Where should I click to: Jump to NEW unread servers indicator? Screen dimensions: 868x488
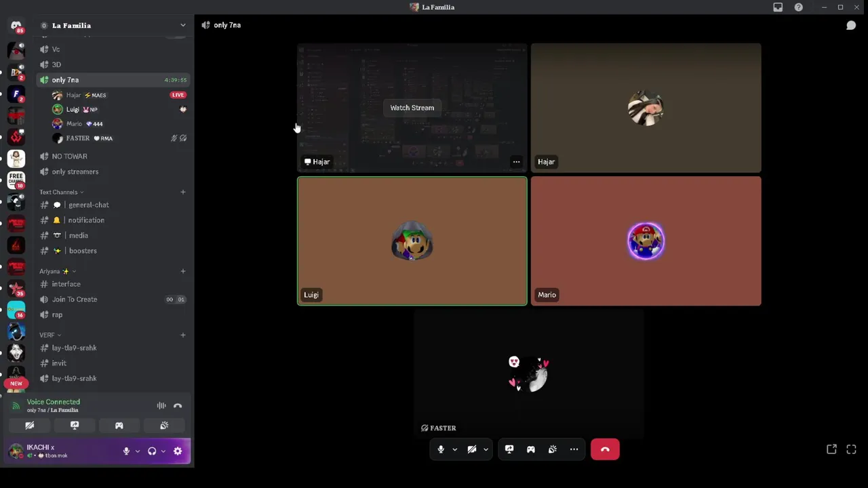click(x=16, y=384)
